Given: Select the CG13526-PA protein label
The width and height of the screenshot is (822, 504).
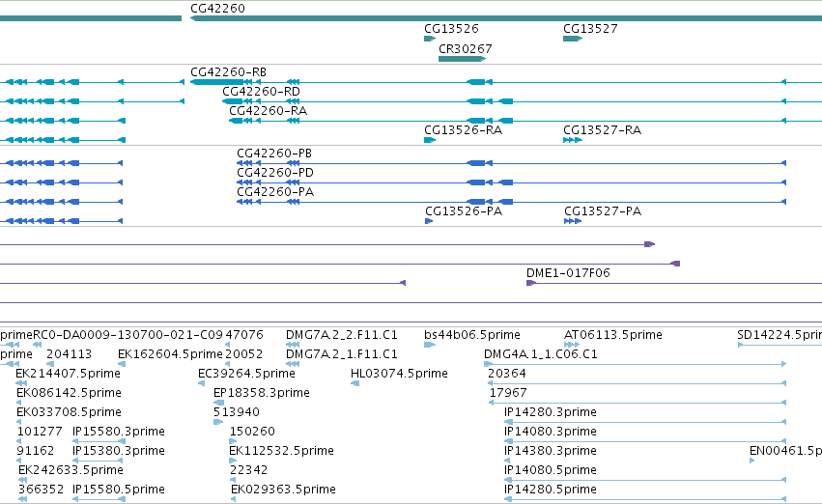Looking at the screenshot, I should tap(464, 211).
